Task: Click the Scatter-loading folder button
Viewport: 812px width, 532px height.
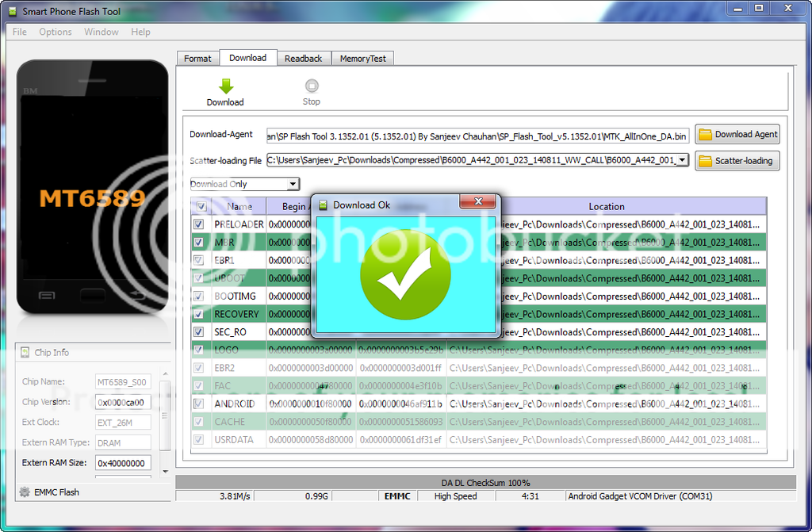Action: [737, 161]
